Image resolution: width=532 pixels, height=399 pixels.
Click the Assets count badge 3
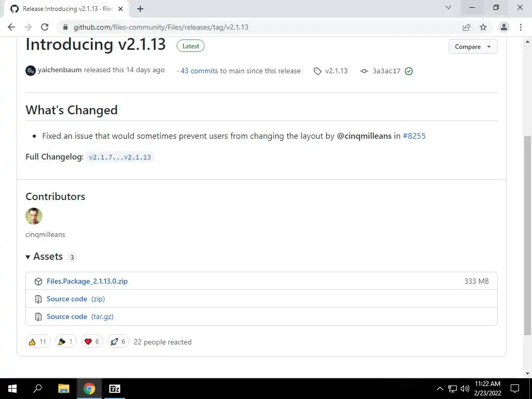[x=72, y=257]
